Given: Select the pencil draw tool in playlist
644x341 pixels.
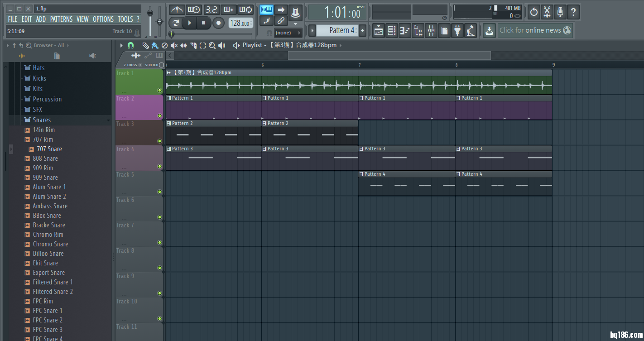Looking at the screenshot, I should (145, 45).
